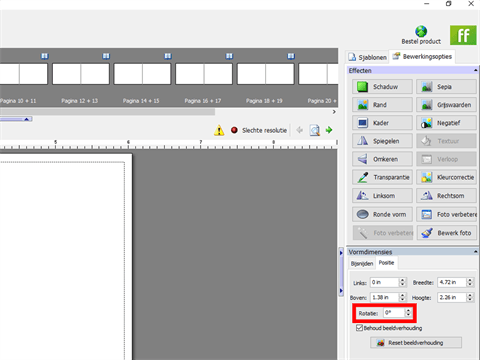The width and height of the screenshot is (480, 360).
Task: Apply the Schaduw shadow effect
Action: 382,87
